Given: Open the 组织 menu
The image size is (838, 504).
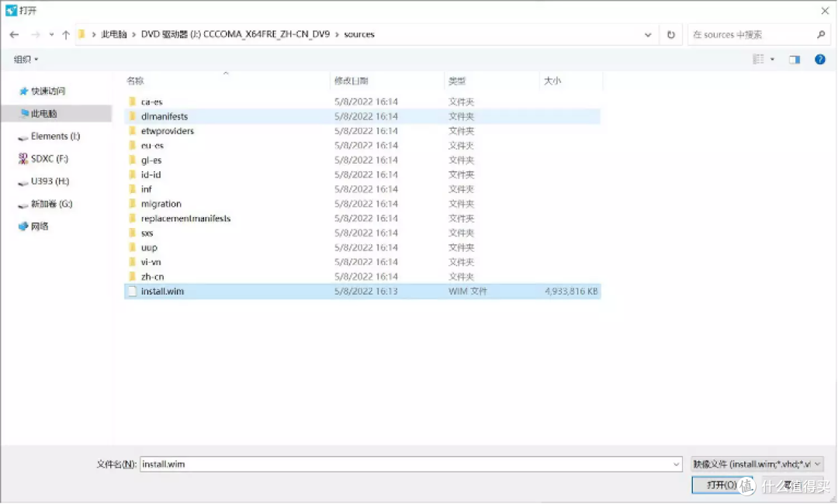Looking at the screenshot, I should pyautogui.click(x=26, y=59).
